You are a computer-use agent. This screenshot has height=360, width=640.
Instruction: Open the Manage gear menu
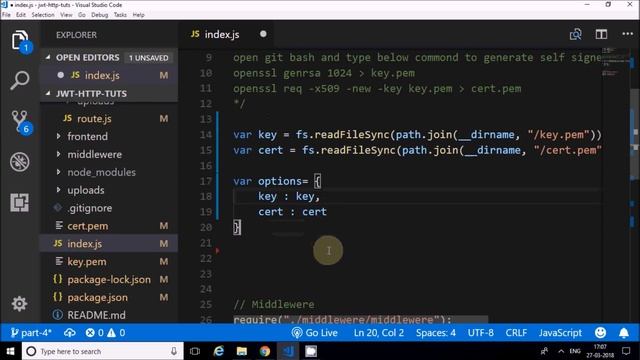(x=19, y=304)
